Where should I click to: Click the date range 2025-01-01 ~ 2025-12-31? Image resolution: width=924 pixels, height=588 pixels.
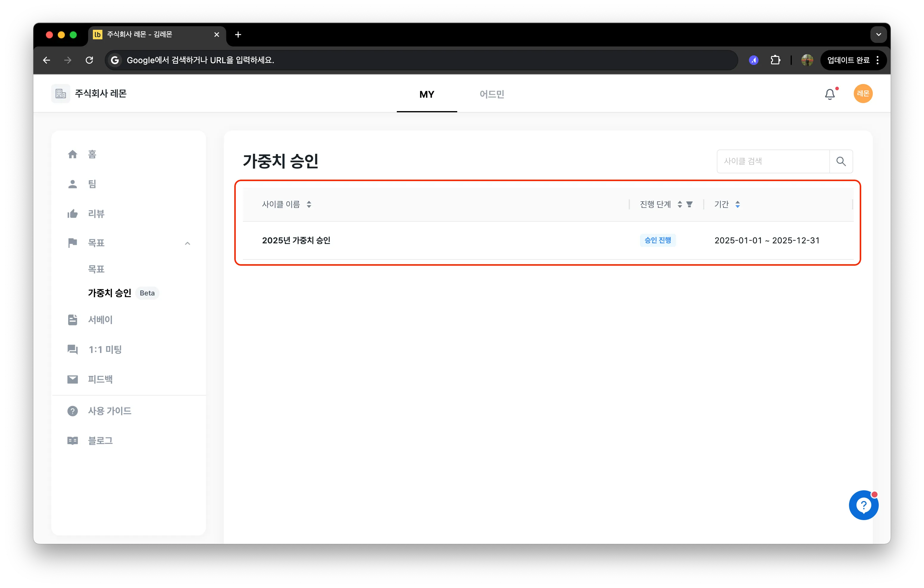pyautogui.click(x=767, y=240)
